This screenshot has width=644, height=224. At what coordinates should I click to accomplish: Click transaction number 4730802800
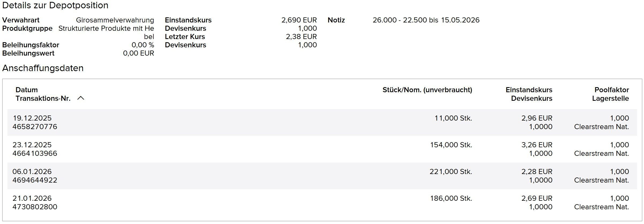pos(35,207)
